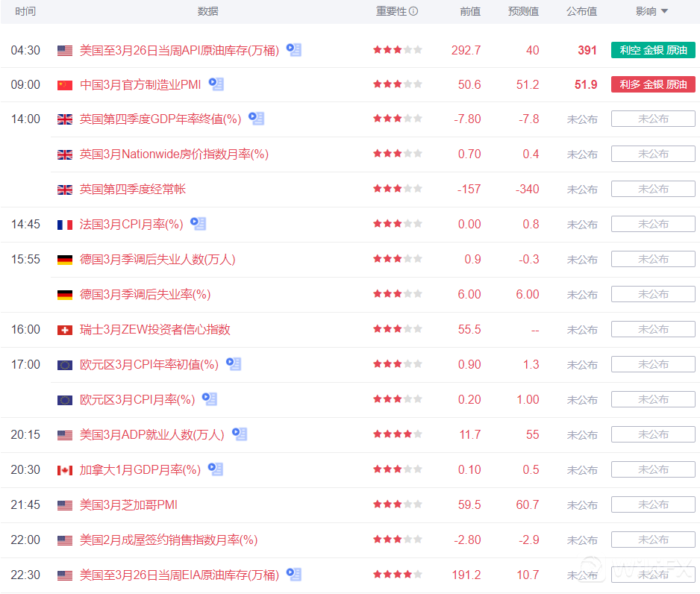Screen dimensions: 700x594
Task: Open 美国3月芝加哥PMI event link
Action: pyautogui.click(x=128, y=505)
